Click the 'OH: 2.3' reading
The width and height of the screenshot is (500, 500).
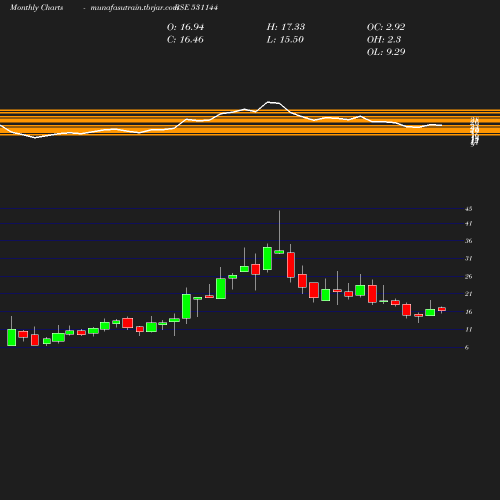pyautogui.click(x=384, y=40)
